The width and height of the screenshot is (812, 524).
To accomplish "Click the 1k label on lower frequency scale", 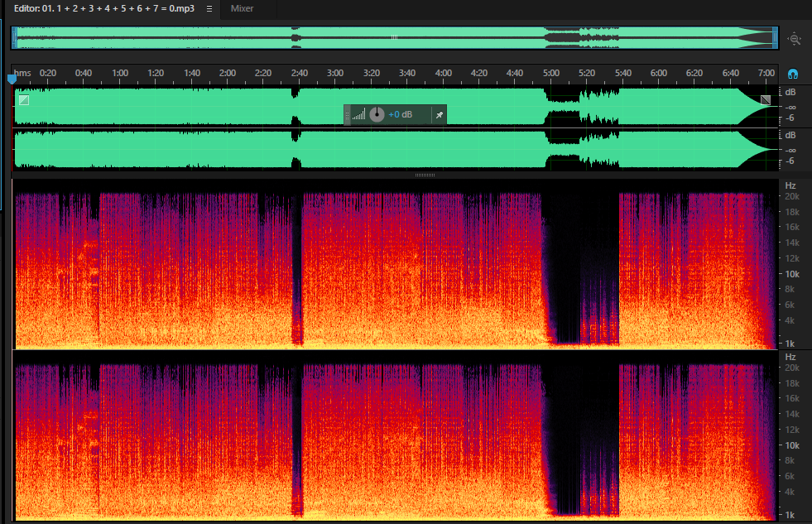I will click(790, 515).
